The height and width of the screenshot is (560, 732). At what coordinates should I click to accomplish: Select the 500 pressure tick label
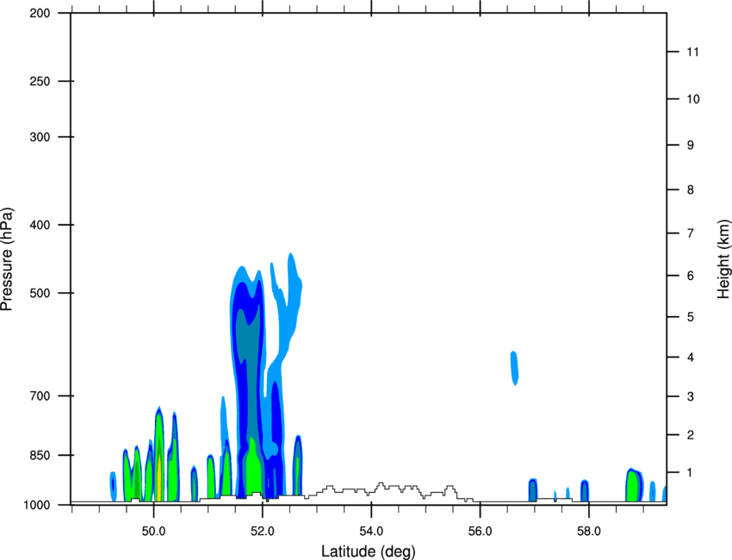pyautogui.click(x=40, y=293)
